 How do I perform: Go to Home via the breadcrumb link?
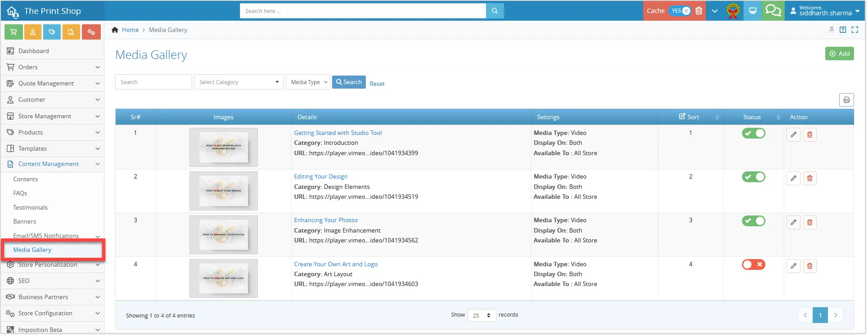(x=130, y=30)
